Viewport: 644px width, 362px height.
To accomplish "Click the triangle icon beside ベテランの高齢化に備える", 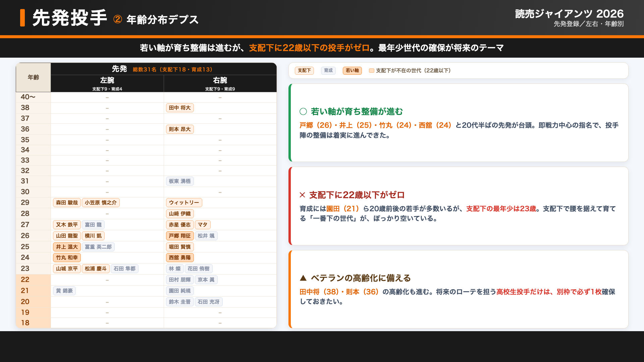I will click(303, 278).
